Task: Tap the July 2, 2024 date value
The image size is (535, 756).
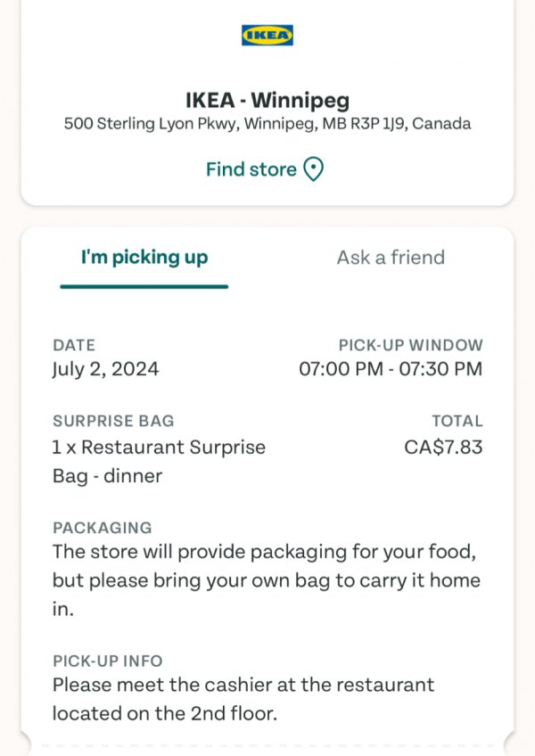Action: 105,369
